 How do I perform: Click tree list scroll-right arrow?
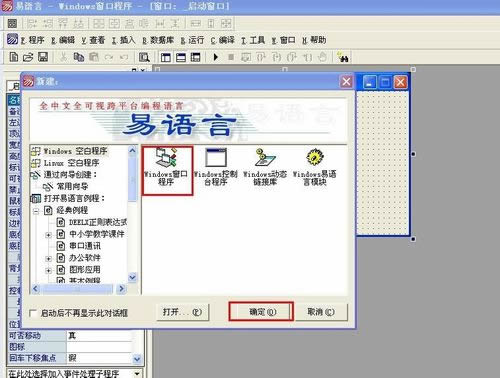[121, 289]
